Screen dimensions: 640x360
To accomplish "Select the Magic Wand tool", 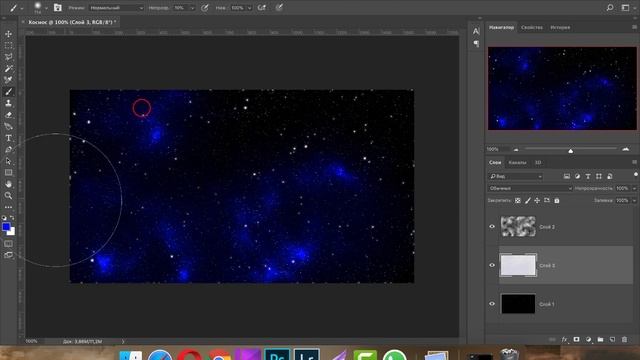I will pos(8,69).
